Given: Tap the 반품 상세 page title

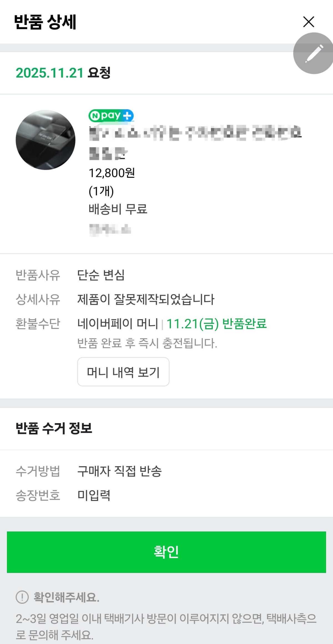Looking at the screenshot, I should [x=45, y=22].
